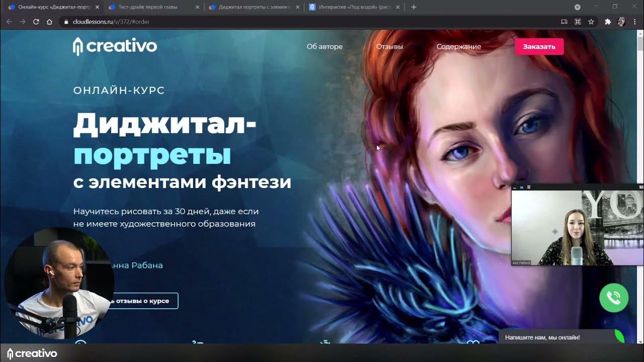This screenshot has width=644, height=362.
Task: Close the 'Онлайн-курс Диджитал-порт' tab
Action: (97, 7)
